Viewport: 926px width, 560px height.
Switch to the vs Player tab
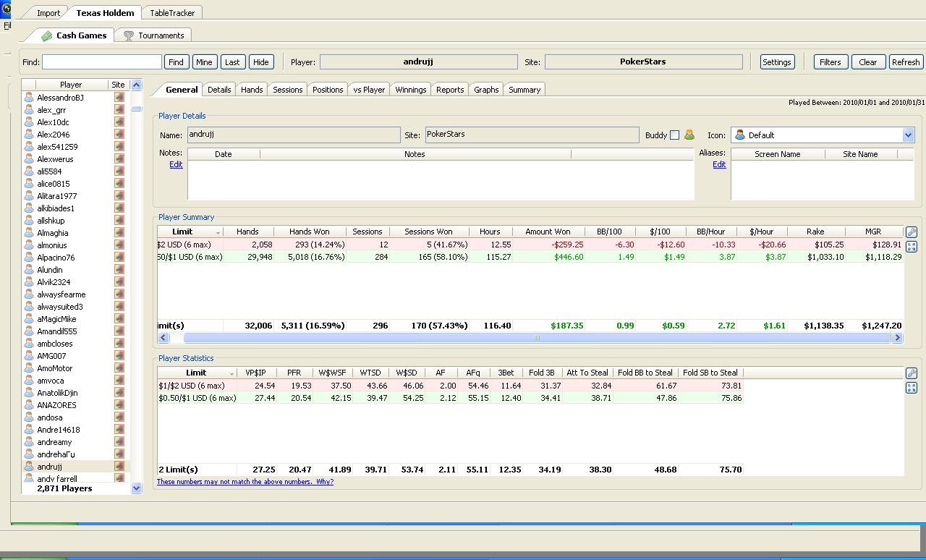tap(369, 90)
